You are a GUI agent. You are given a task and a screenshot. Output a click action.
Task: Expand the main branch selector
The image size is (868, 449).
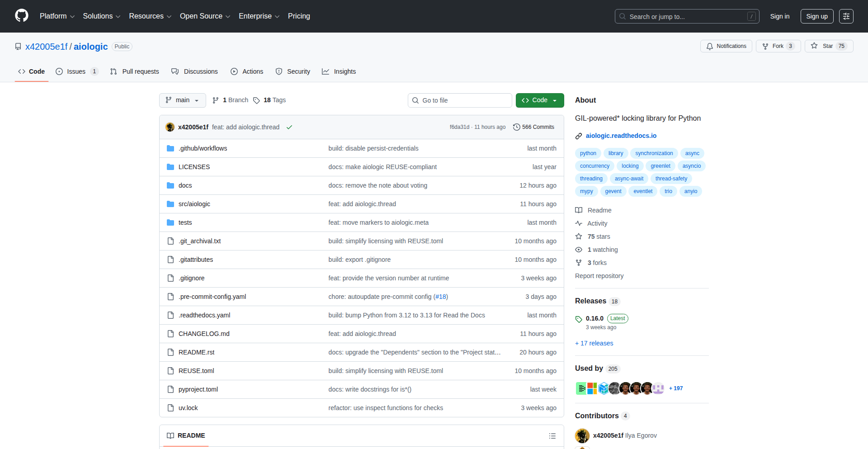click(x=182, y=100)
